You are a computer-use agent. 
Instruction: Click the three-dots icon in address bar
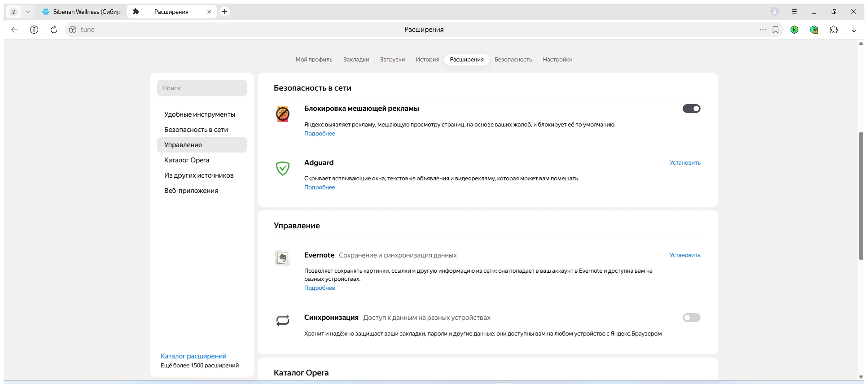pos(763,30)
